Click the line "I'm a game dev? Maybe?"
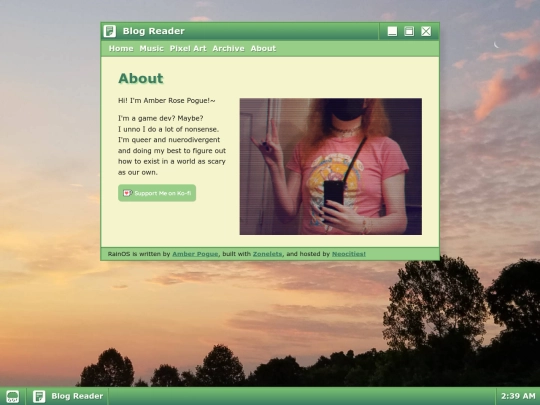The image size is (540, 405). point(161,118)
